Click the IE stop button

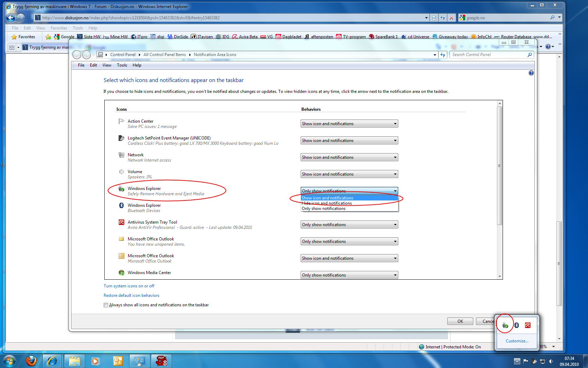click(451, 18)
